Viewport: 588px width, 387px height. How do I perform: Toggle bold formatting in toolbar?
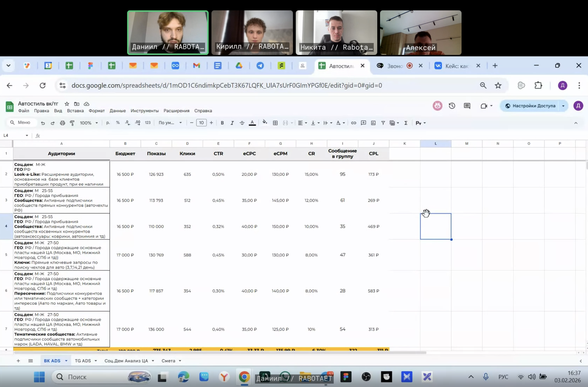[222, 123]
